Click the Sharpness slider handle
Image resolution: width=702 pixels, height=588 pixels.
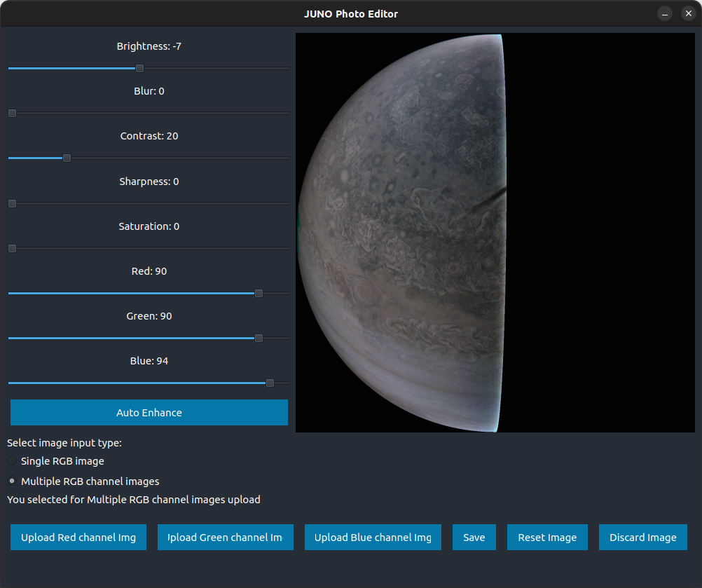[x=11, y=203]
